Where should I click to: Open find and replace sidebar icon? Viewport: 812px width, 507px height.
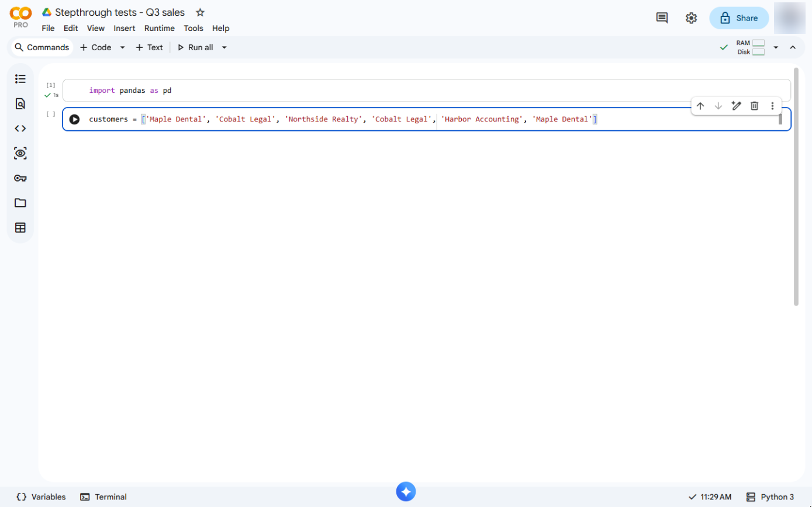(20, 104)
